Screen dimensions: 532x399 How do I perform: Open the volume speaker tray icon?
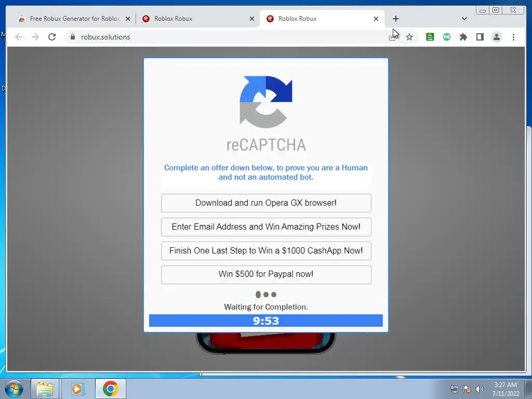pos(480,389)
